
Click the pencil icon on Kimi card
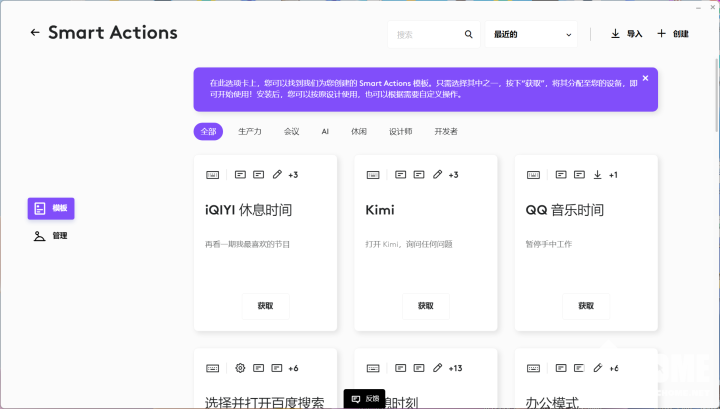coord(438,174)
